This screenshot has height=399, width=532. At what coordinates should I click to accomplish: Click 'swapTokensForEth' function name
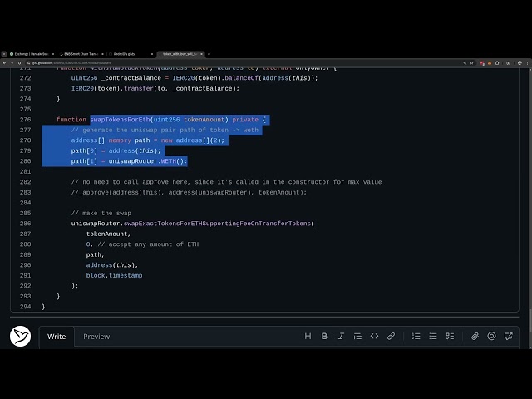click(x=120, y=120)
